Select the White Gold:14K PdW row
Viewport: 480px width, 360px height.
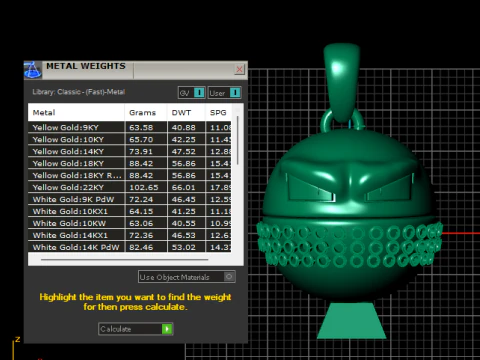[130, 247]
